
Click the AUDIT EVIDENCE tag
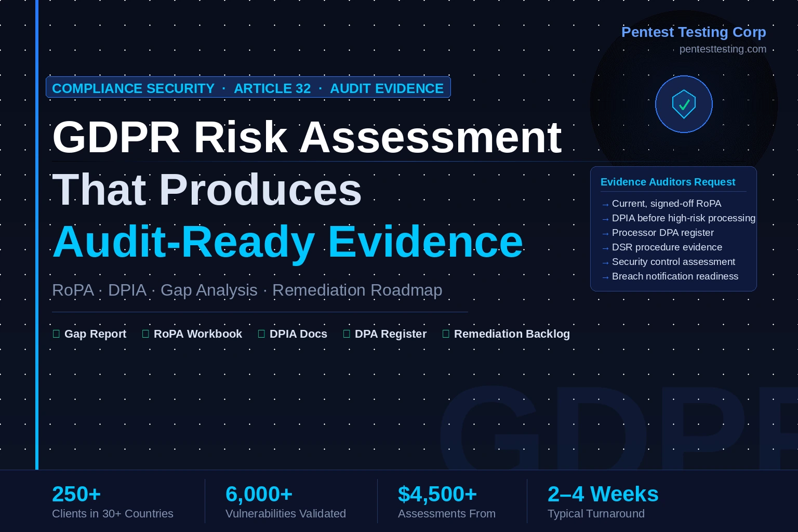387,88
